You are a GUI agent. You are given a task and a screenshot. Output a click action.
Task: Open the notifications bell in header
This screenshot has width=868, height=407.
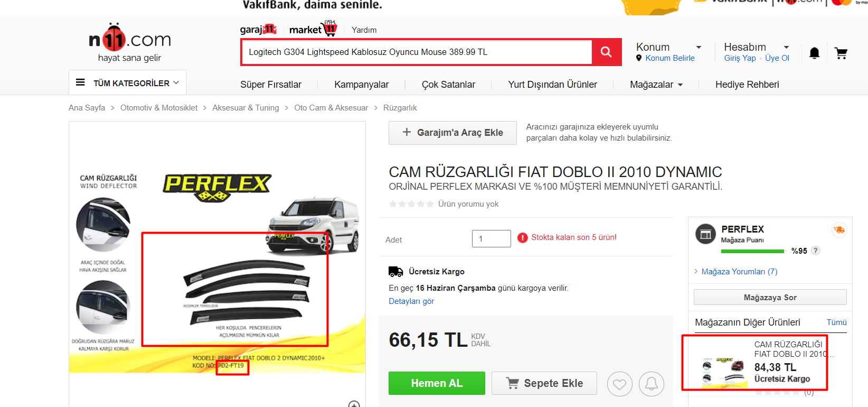(x=814, y=53)
